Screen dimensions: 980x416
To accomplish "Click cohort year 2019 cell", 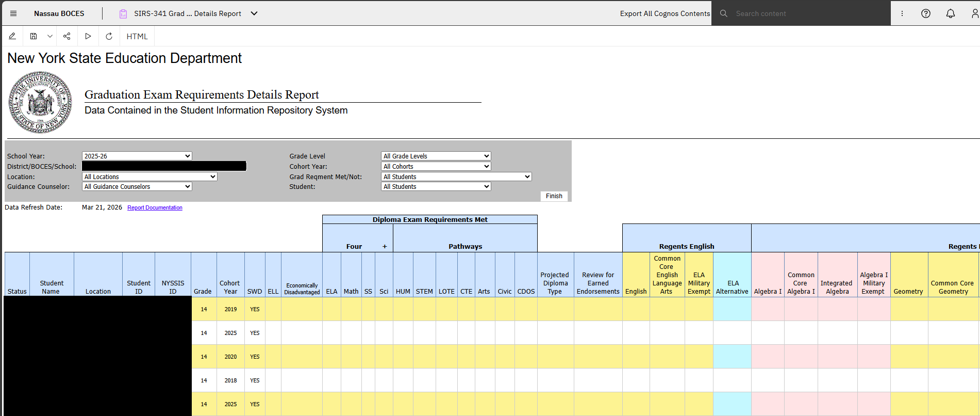I will pos(230,309).
